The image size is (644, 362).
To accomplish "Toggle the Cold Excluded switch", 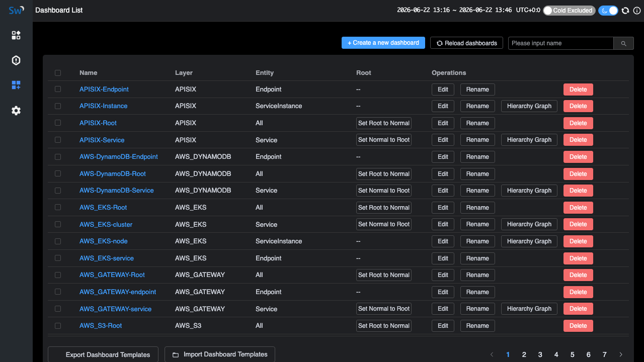I will coord(569,11).
